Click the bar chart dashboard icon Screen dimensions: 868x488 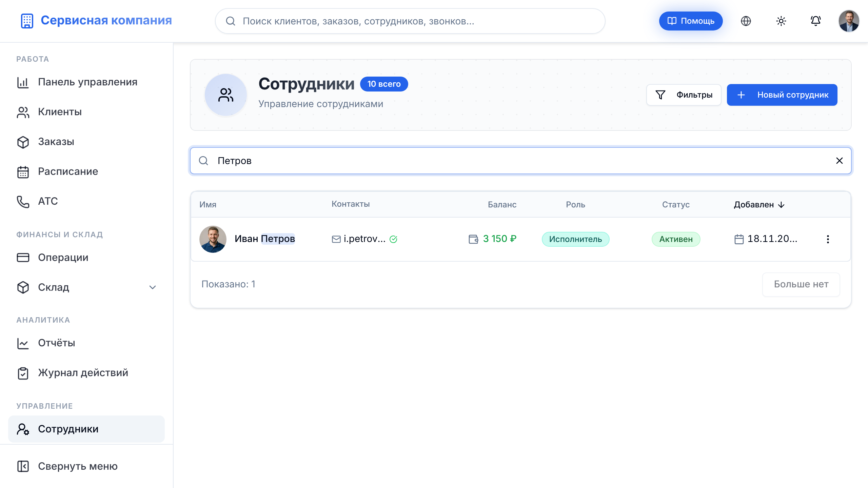(x=23, y=82)
